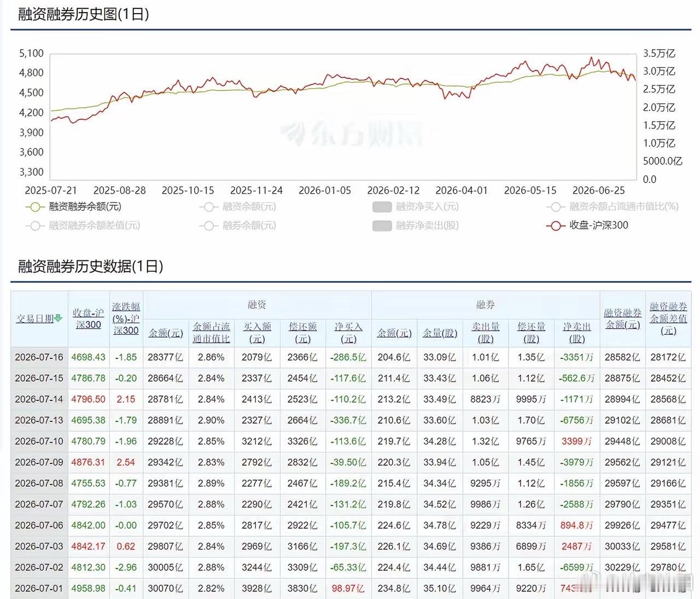Sort by 融资 买入额(元) header
The height and width of the screenshot is (599, 700).
(x=257, y=333)
